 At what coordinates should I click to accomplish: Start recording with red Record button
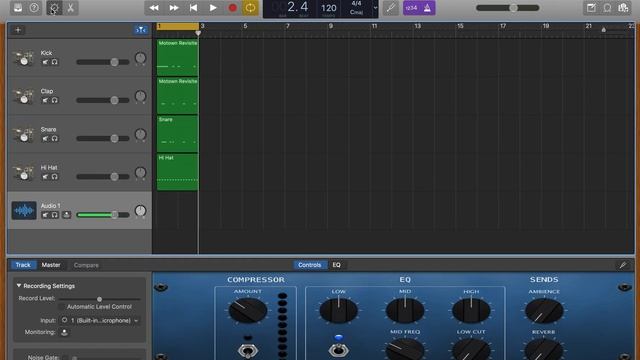232,8
